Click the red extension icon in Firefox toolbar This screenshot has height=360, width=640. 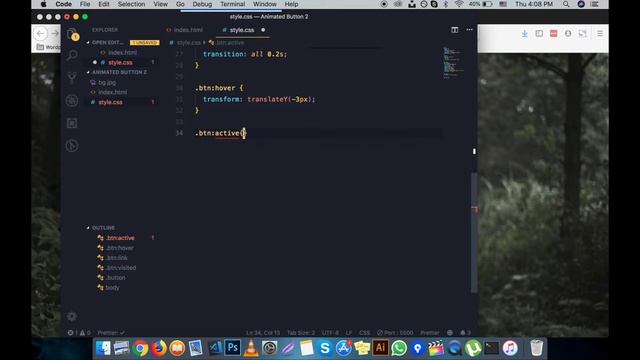(x=553, y=33)
